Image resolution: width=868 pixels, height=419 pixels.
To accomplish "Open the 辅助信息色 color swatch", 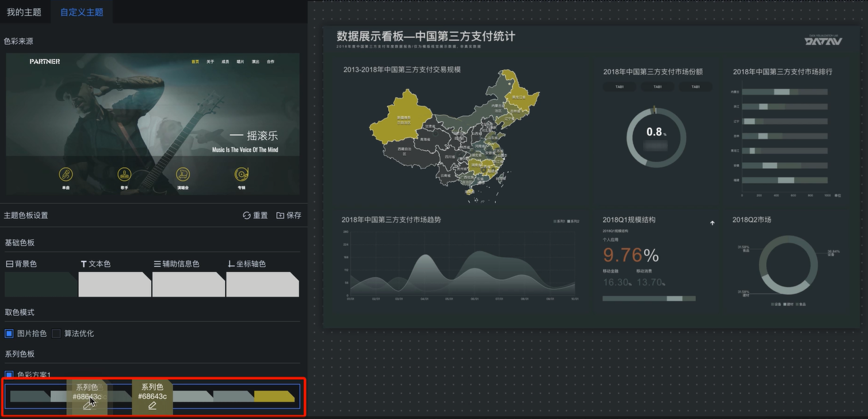I will 188,284.
